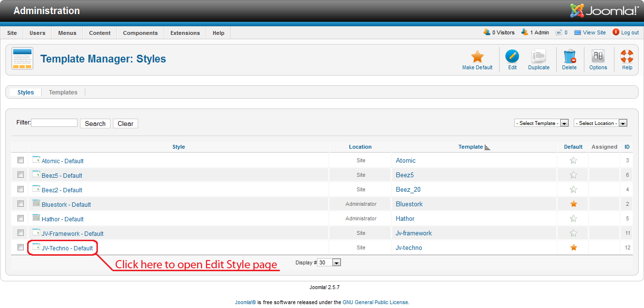The width and height of the screenshot is (644, 308).
Task: Sort by the Style column header
Action: click(179, 147)
